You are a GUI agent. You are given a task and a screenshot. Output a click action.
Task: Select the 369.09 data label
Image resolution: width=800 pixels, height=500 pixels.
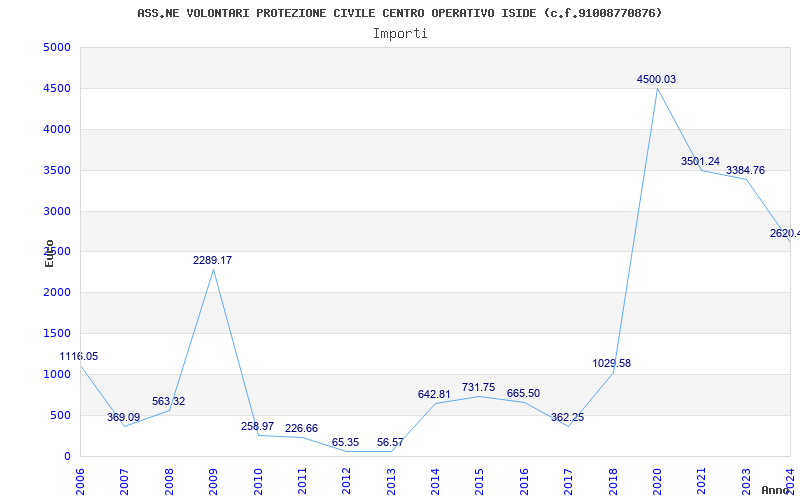point(123,418)
